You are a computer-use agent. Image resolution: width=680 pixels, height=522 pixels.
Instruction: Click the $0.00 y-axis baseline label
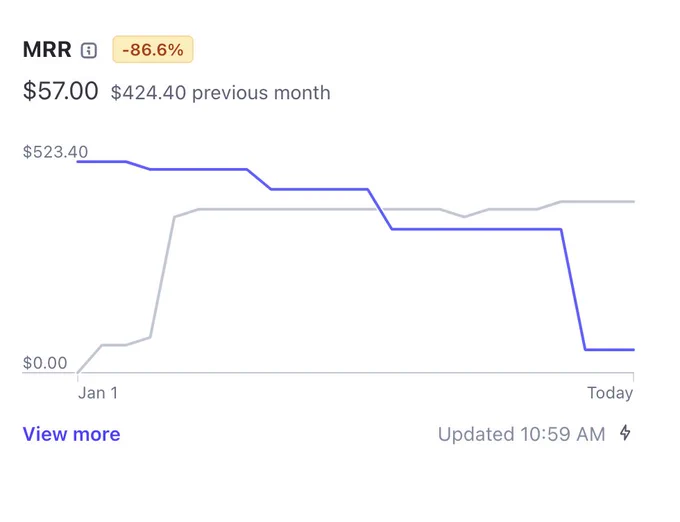[x=45, y=363]
